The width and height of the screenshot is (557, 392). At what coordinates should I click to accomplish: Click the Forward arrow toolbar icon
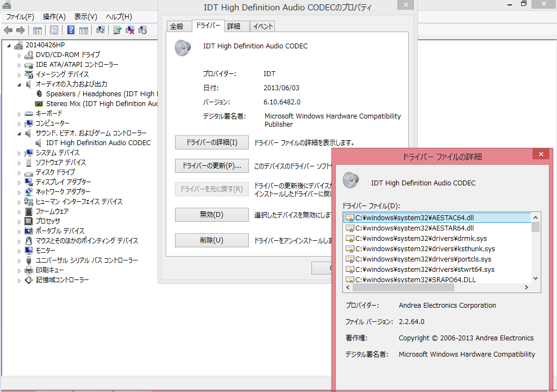[x=21, y=30]
